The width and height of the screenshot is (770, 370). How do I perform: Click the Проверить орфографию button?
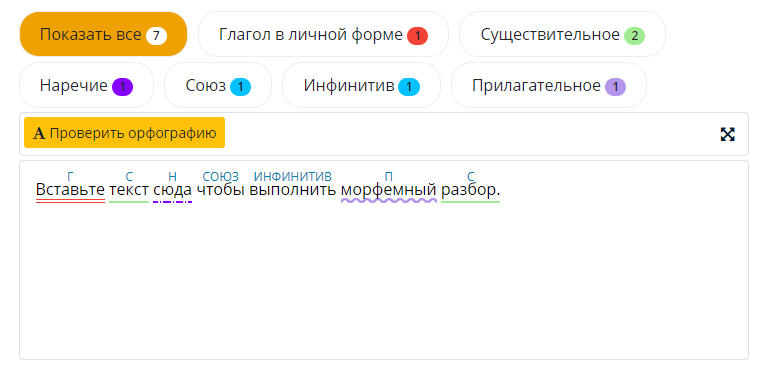click(124, 133)
